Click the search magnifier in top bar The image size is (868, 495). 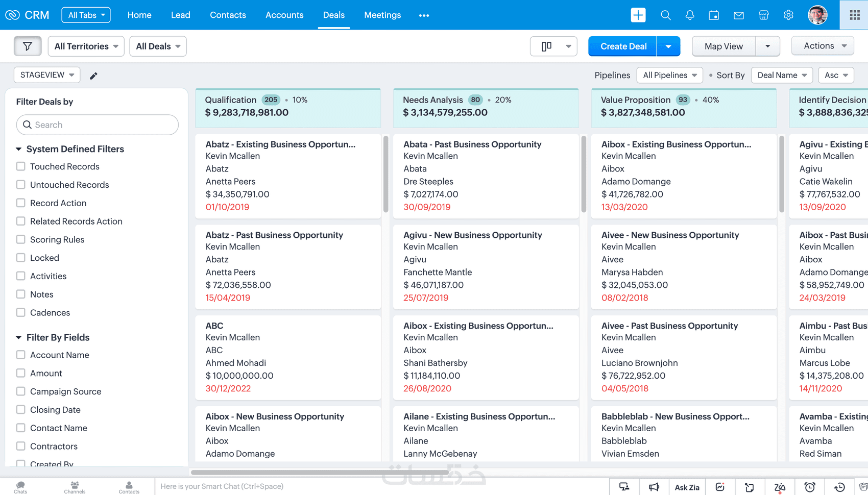665,15
